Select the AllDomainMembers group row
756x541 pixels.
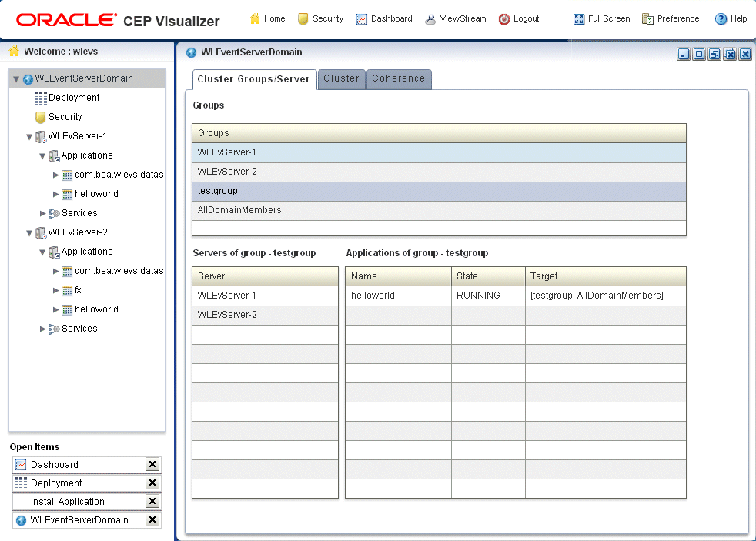439,210
